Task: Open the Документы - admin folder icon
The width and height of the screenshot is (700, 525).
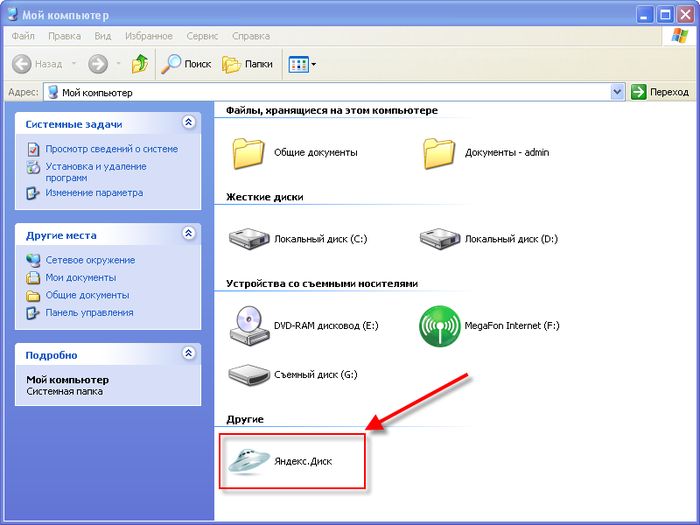Action: [439, 153]
